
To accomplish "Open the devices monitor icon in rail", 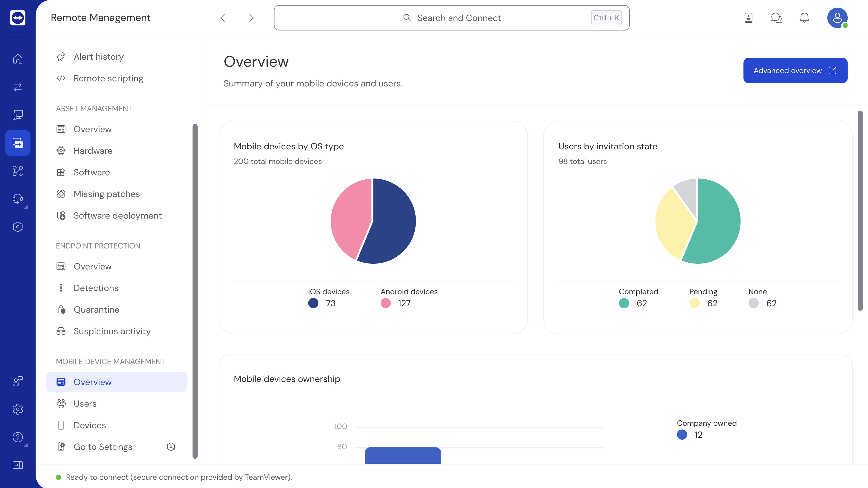I will click(x=18, y=115).
